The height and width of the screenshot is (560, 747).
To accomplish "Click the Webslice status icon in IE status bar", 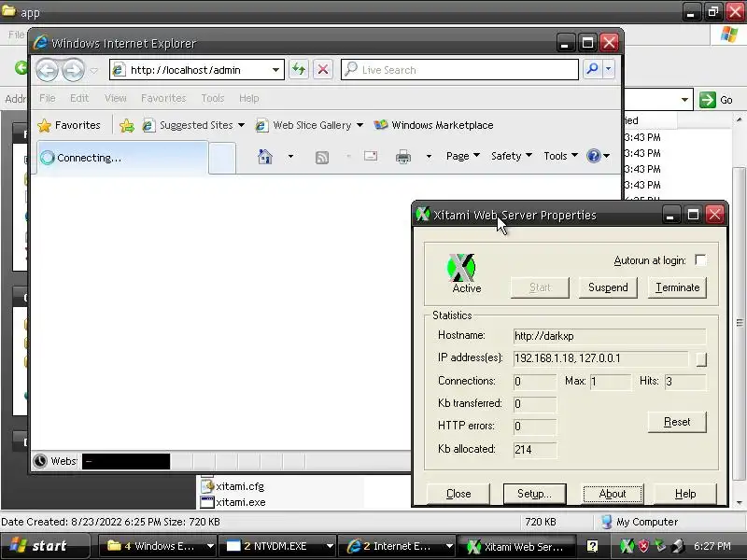I will (x=40, y=461).
